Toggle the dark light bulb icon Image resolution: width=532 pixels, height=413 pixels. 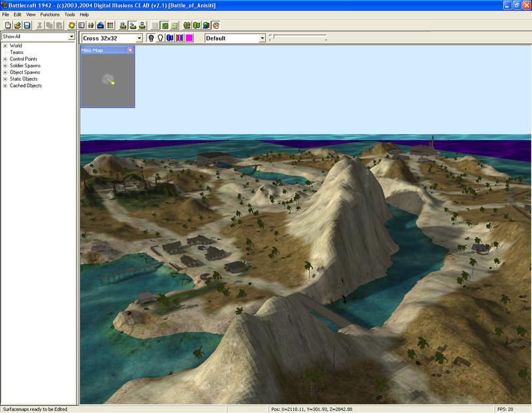tap(151, 38)
